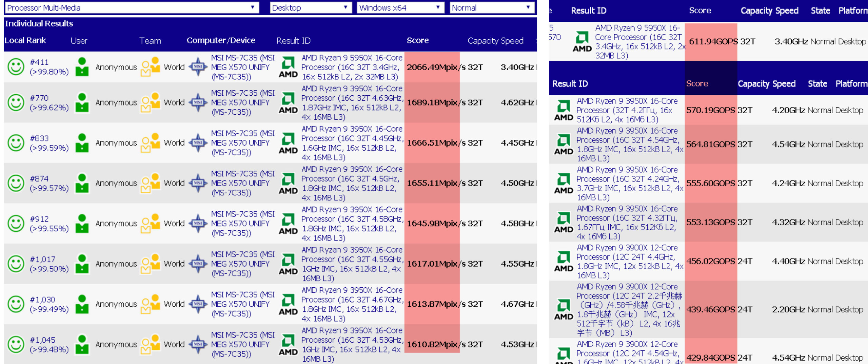Image resolution: width=868 pixels, height=364 pixels.
Task: Open the Windows x64 dropdown
Action: pos(400,7)
